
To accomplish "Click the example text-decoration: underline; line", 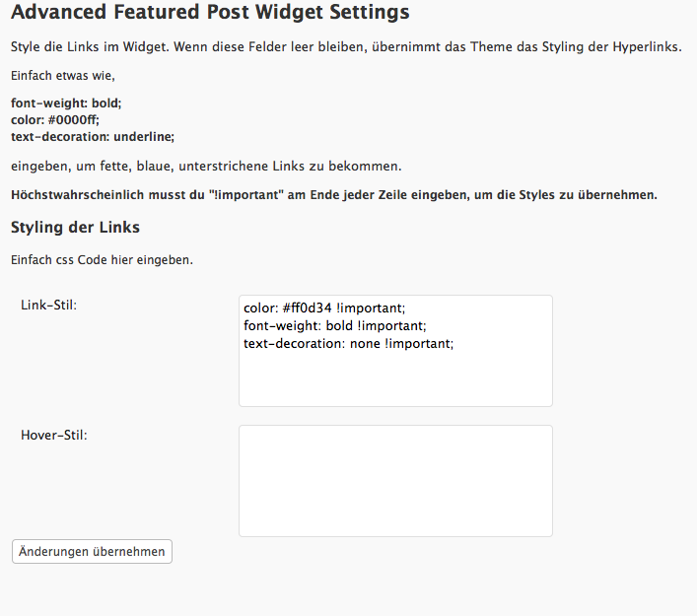I will [93, 137].
